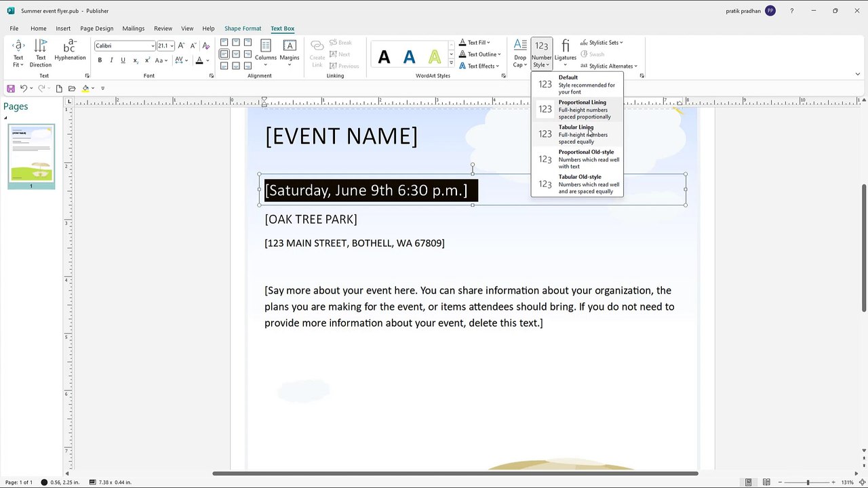Choose Tabular Old-style number style
This screenshot has height=488, width=868.
coord(577,184)
